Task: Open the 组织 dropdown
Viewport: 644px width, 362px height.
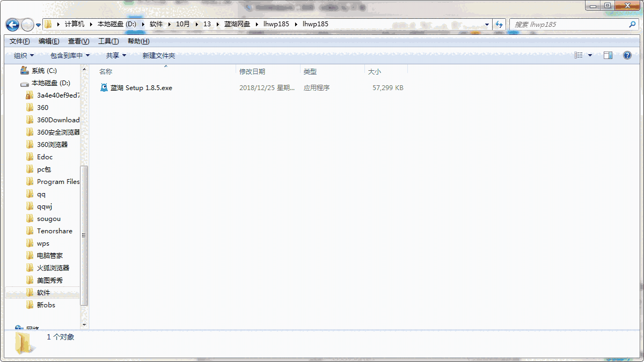Action: click(24, 55)
